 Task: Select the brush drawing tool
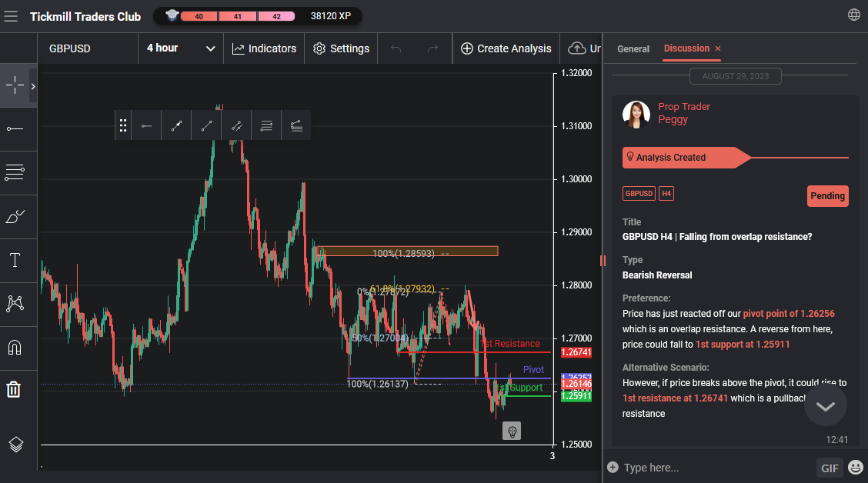click(15, 216)
